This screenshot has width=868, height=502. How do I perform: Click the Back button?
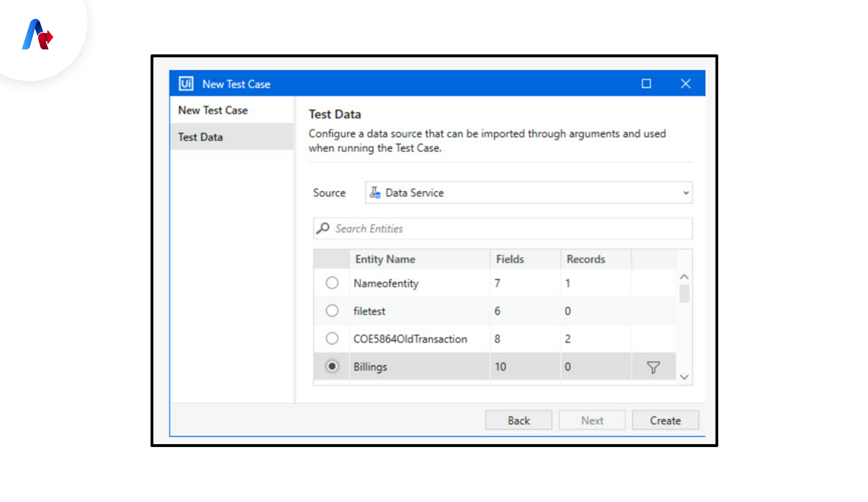518,420
